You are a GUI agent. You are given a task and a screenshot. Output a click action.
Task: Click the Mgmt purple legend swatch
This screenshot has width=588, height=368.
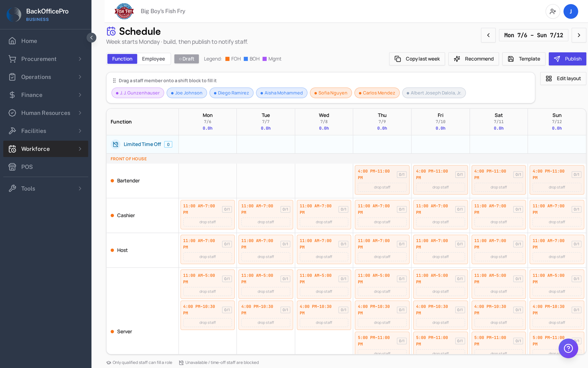click(265, 59)
